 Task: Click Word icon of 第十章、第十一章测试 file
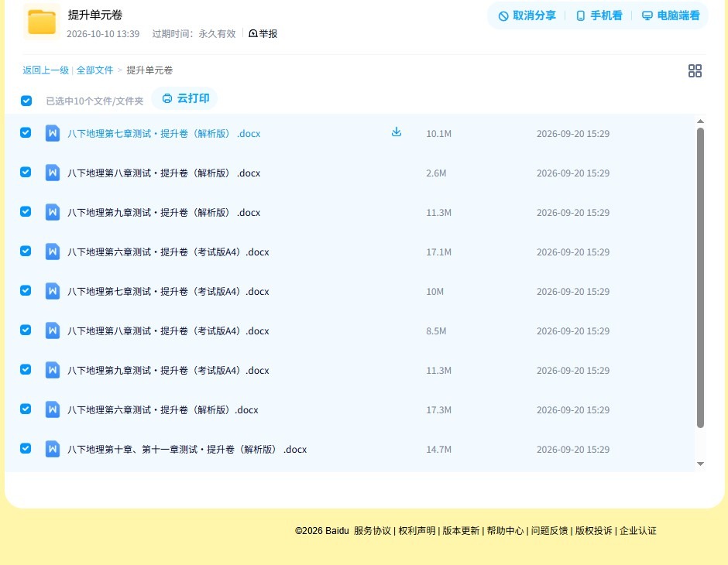(x=53, y=449)
